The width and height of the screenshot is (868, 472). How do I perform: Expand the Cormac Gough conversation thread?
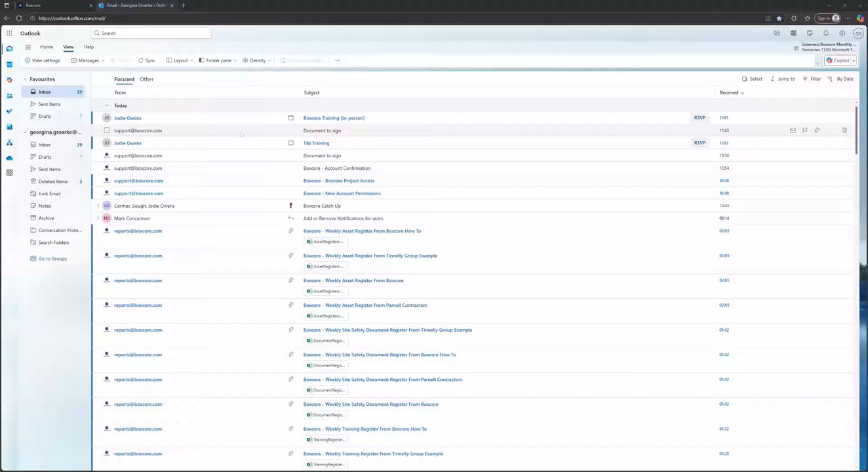[x=98, y=206]
